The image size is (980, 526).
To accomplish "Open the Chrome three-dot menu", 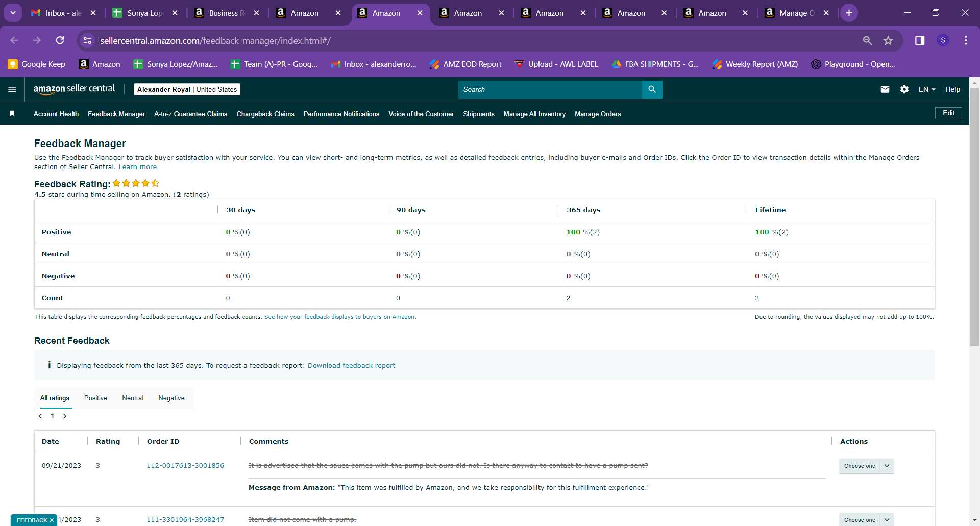I will point(966,40).
